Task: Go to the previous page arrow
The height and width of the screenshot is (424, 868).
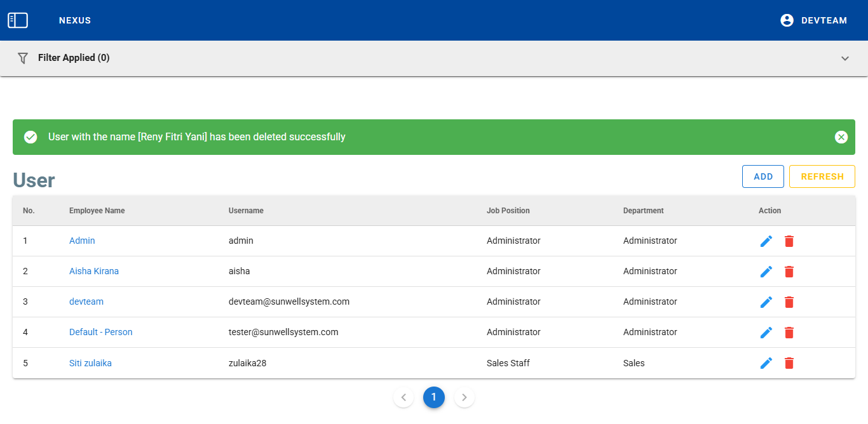Action: 403,397
